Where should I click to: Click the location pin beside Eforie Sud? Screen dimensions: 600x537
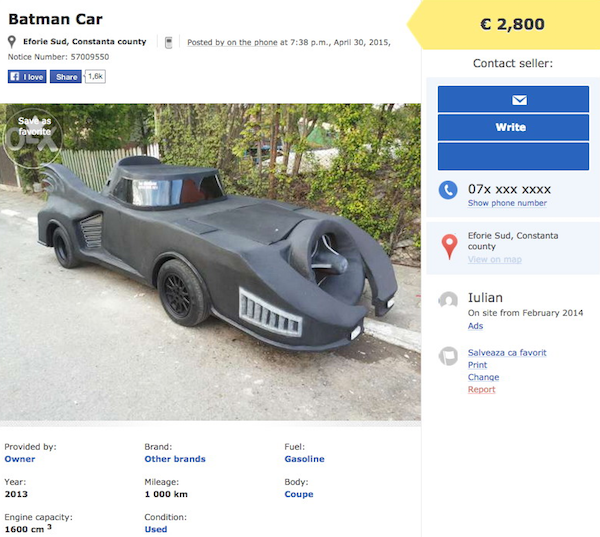[12, 42]
